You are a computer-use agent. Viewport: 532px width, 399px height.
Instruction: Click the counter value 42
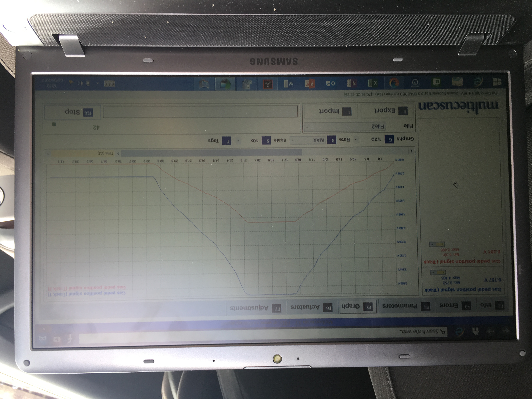[96, 127]
